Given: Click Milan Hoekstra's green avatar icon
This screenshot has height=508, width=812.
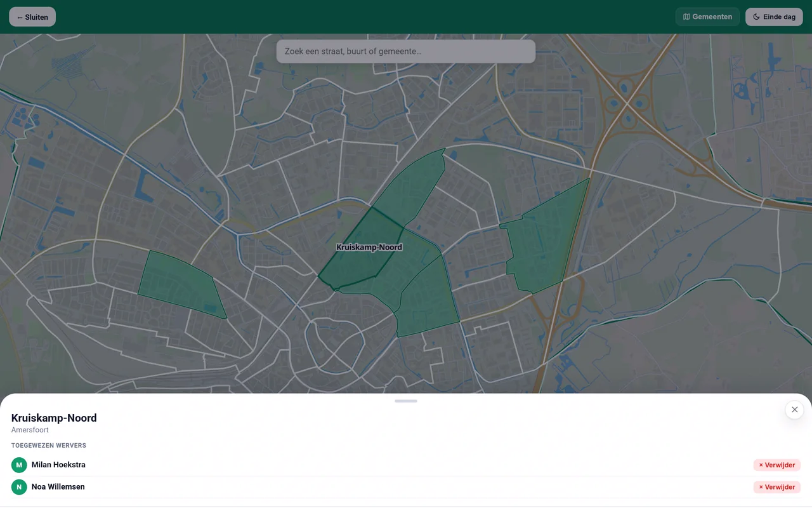Looking at the screenshot, I should (19, 465).
